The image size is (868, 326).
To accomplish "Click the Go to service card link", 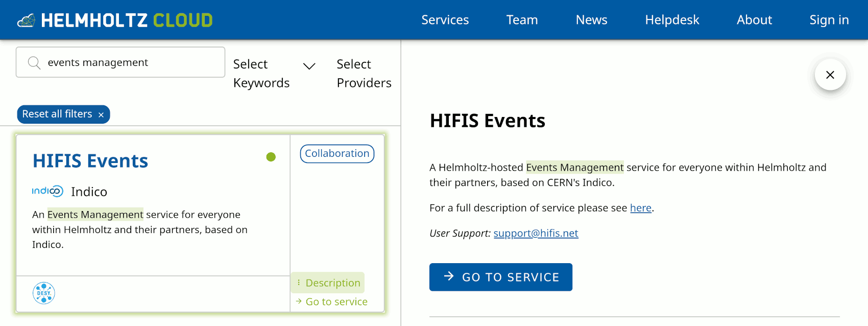I will [331, 302].
